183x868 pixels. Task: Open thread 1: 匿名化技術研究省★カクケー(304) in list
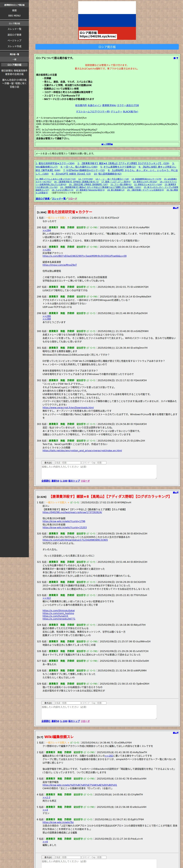(x=55, y=163)
